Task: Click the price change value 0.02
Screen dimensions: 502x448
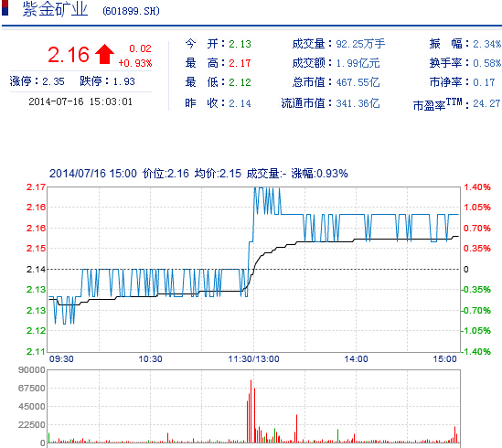Action: [x=140, y=48]
